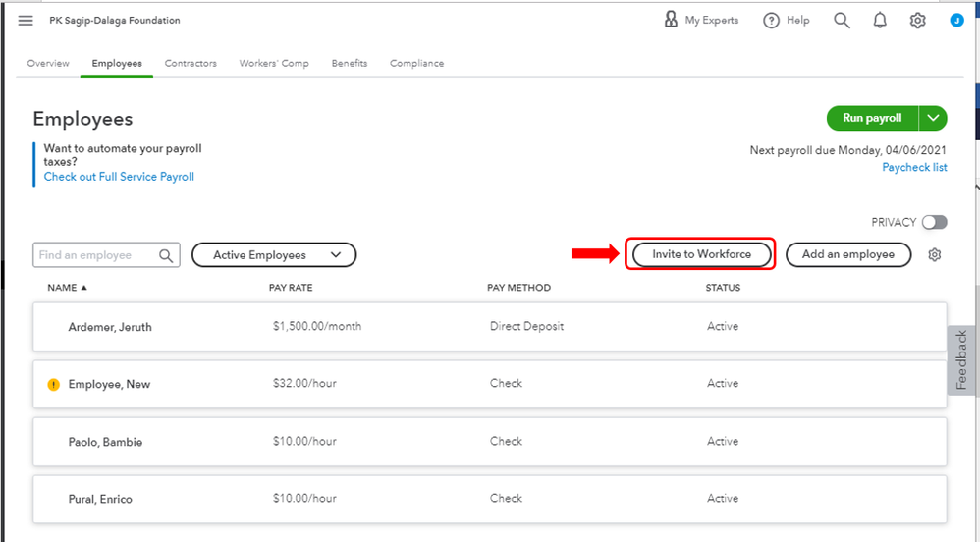Open the Help question mark icon
The image size is (980, 542).
pyautogui.click(x=772, y=21)
